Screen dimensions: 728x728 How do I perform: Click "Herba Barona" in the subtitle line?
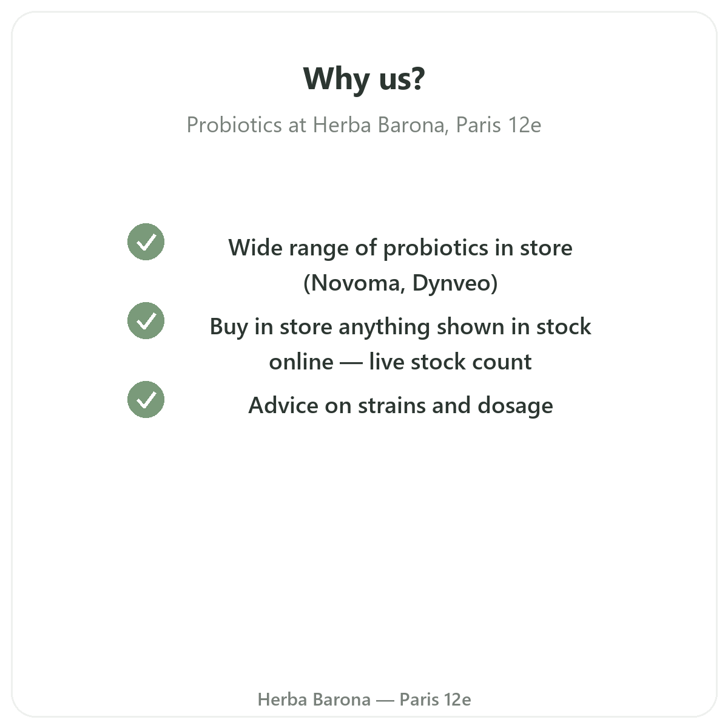tap(380, 125)
